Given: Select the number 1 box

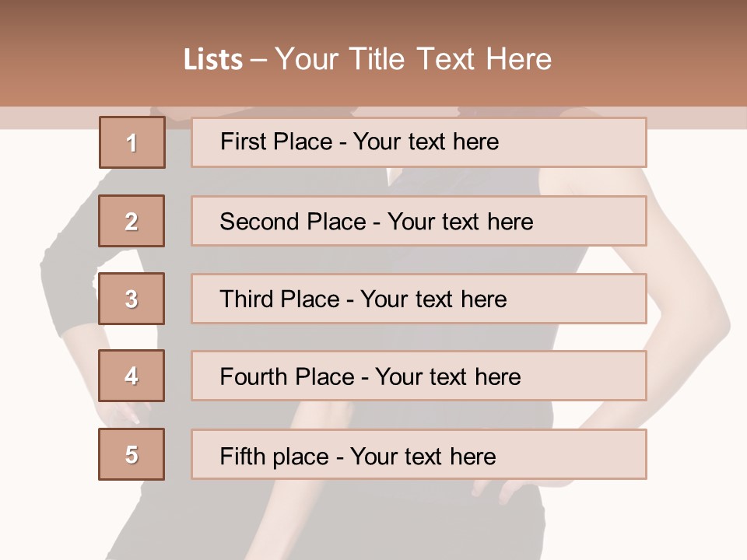Looking at the screenshot, I should click(x=132, y=142).
